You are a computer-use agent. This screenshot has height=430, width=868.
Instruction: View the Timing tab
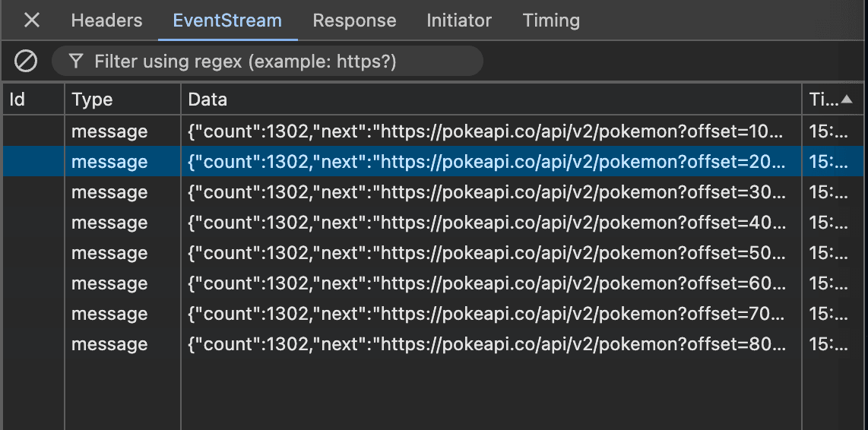(551, 21)
